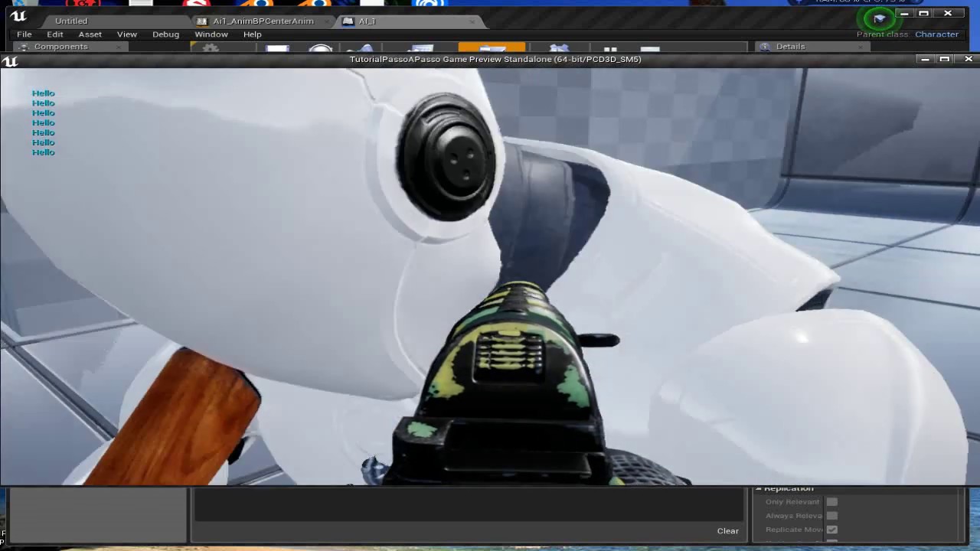This screenshot has width=980, height=551.
Task: Click the orange highlighted toolbar button
Action: [x=492, y=48]
